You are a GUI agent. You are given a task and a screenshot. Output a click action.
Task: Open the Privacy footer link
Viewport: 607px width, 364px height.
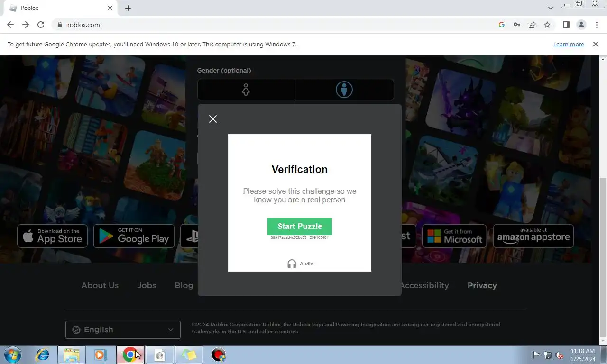coord(482,285)
